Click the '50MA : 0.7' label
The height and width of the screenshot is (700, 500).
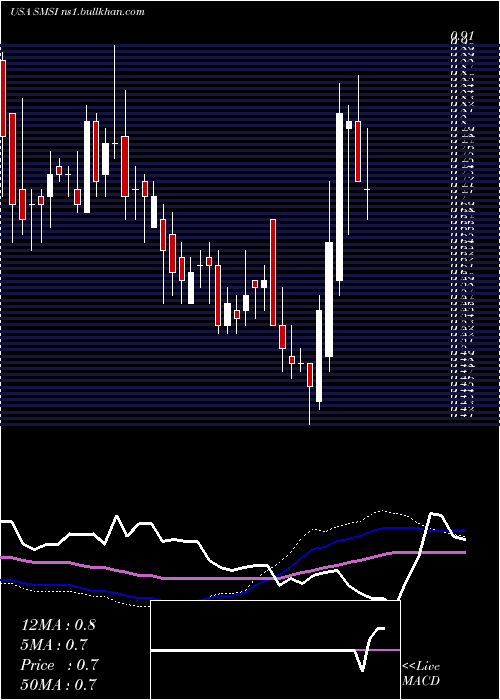(x=59, y=685)
